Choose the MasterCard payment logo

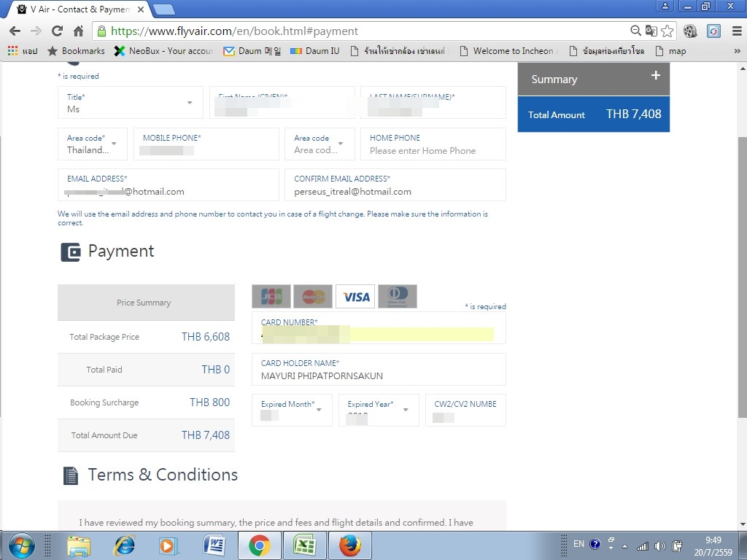[x=313, y=296]
